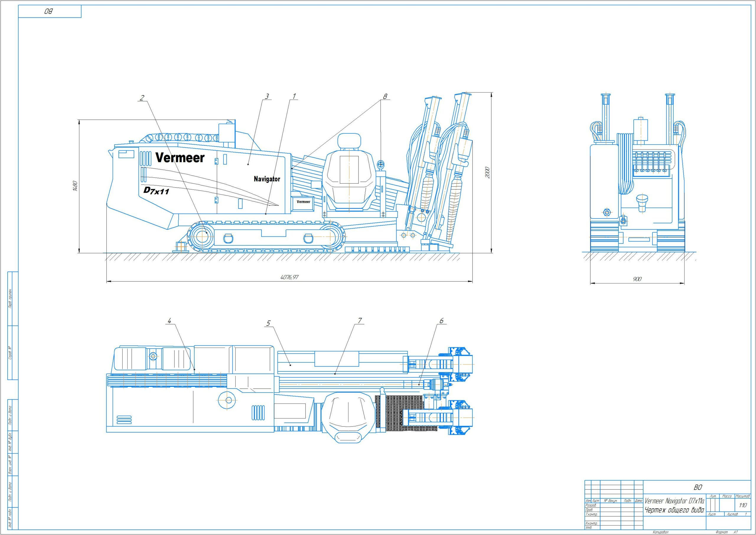Image resolution: width=756 pixels, height=535 pixels.
Task: Click callout number "5" in top view
Action: coord(268,323)
